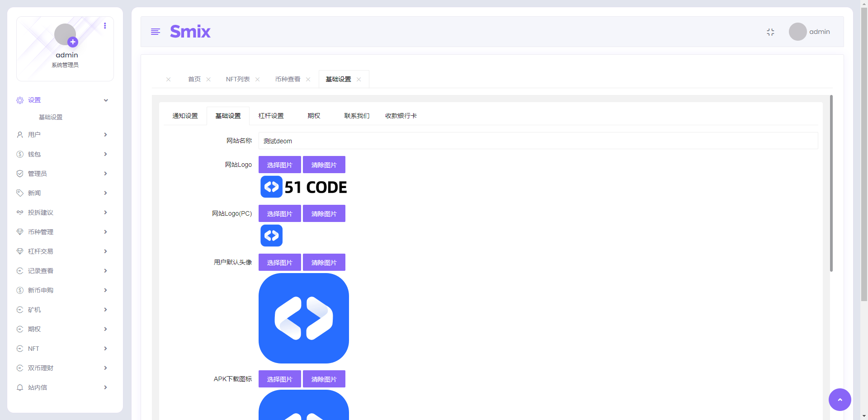
Task: Open the 钱包 wallet icon in the sidebar
Action: point(19,154)
